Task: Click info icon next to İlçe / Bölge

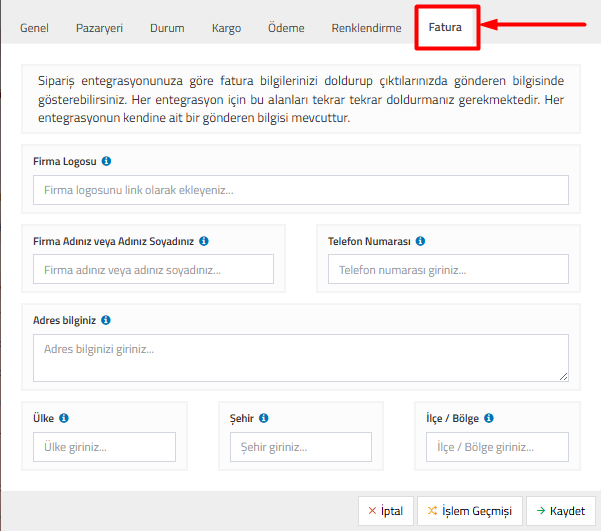Action: point(490,419)
